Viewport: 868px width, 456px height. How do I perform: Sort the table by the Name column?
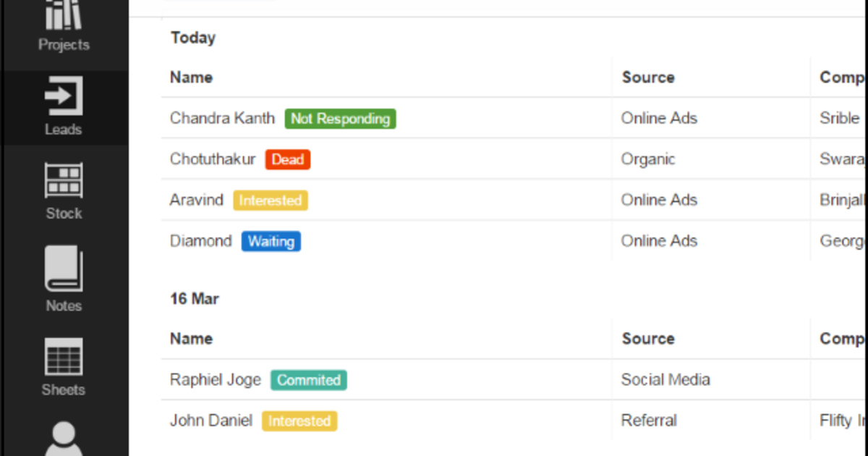click(190, 77)
